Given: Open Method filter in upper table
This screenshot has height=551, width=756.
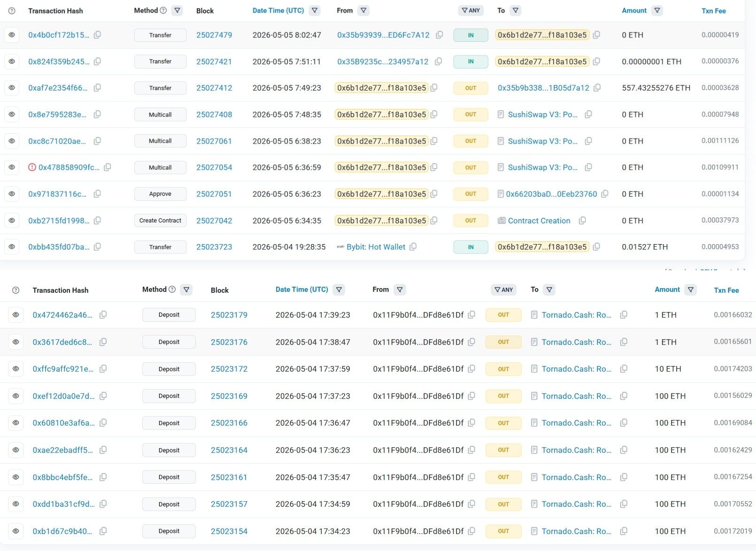Looking at the screenshot, I should [x=177, y=10].
